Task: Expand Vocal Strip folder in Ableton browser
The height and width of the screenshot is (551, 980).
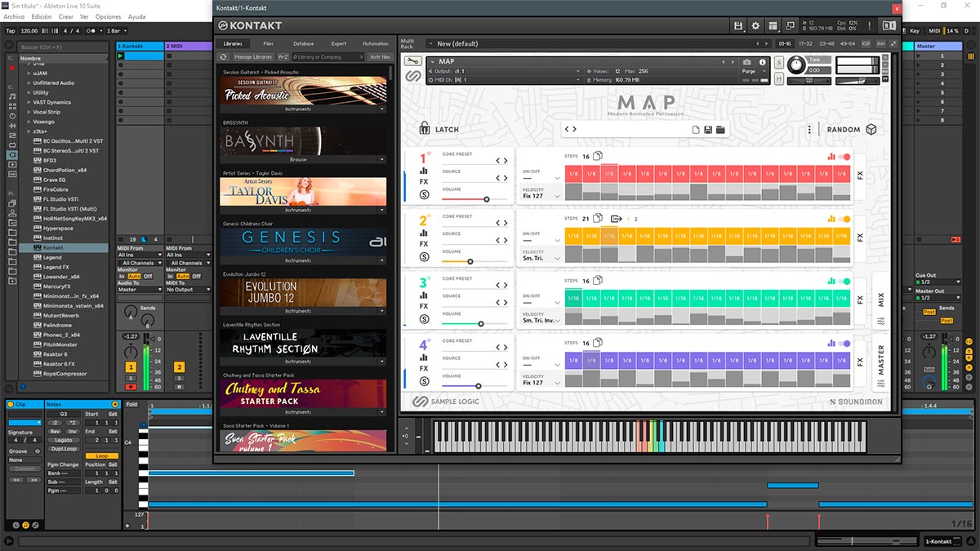Action: [x=29, y=112]
